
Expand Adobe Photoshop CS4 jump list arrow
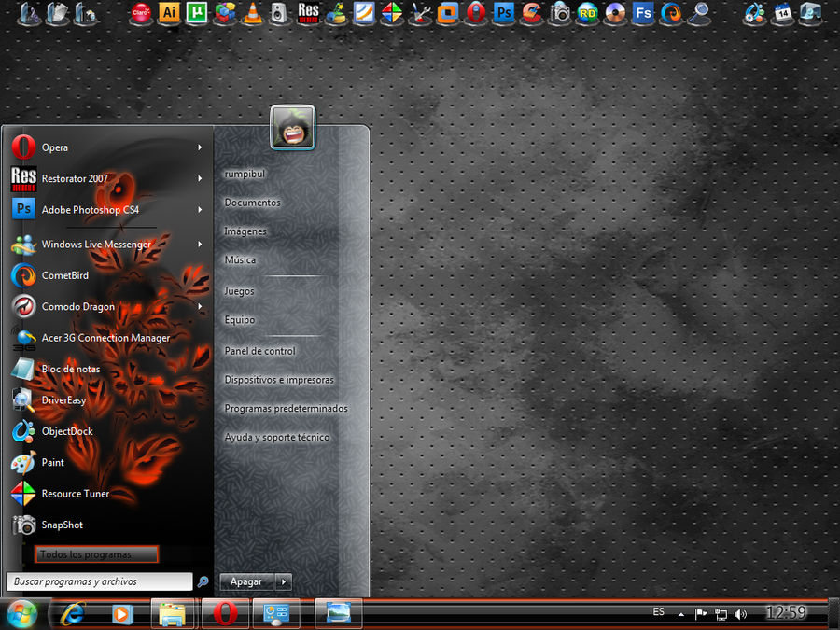(x=200, y=209)
